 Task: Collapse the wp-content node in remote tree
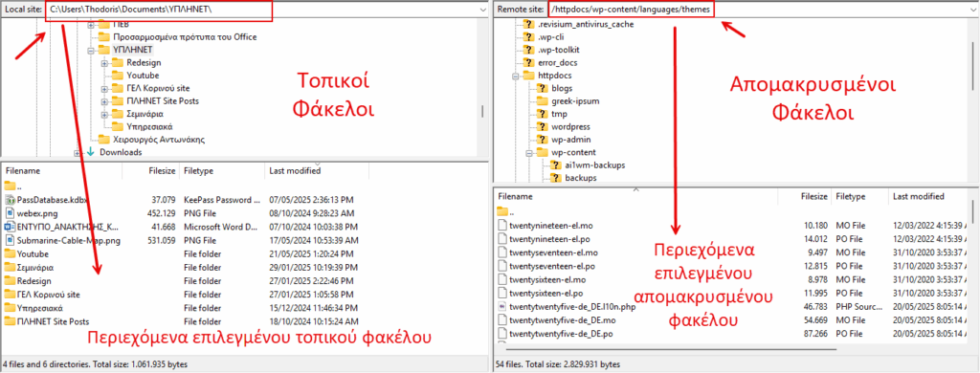tap(528, 152)
